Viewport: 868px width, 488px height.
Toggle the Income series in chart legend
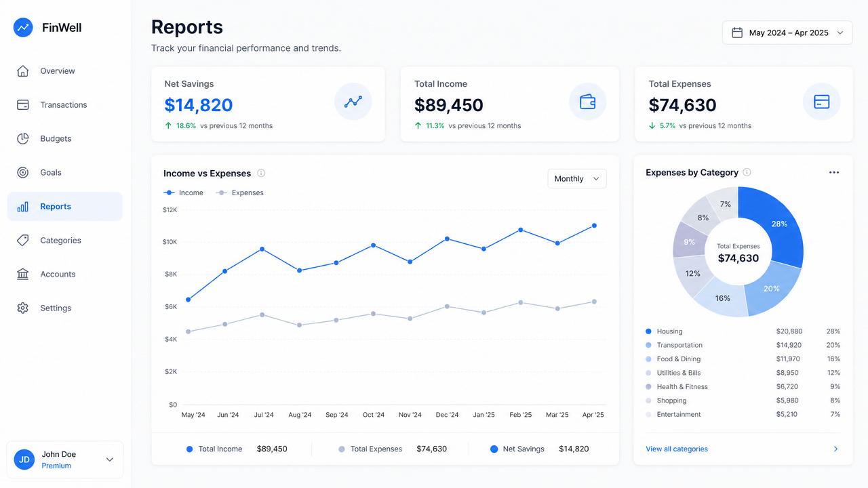coord(184,192)
